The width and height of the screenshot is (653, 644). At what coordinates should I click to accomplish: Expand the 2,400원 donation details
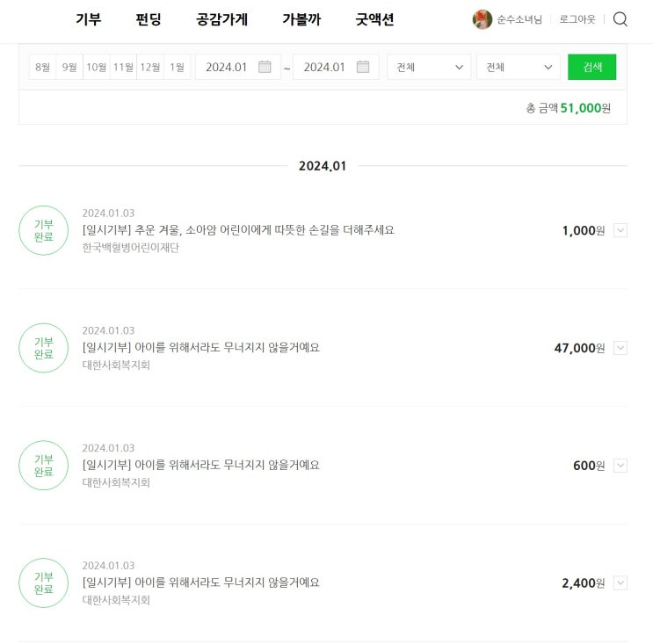[620, 582]
